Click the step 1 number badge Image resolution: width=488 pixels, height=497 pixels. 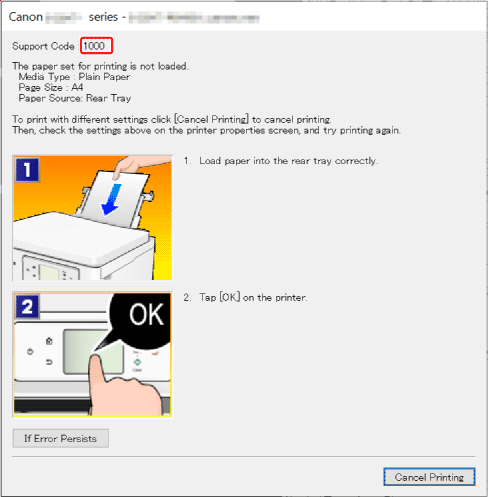pos(27,170)
